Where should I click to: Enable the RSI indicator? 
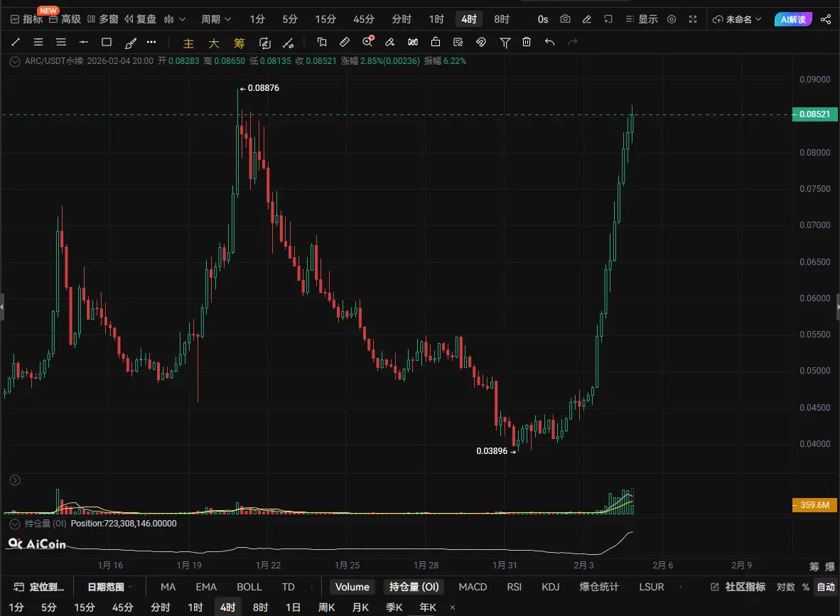514,587
